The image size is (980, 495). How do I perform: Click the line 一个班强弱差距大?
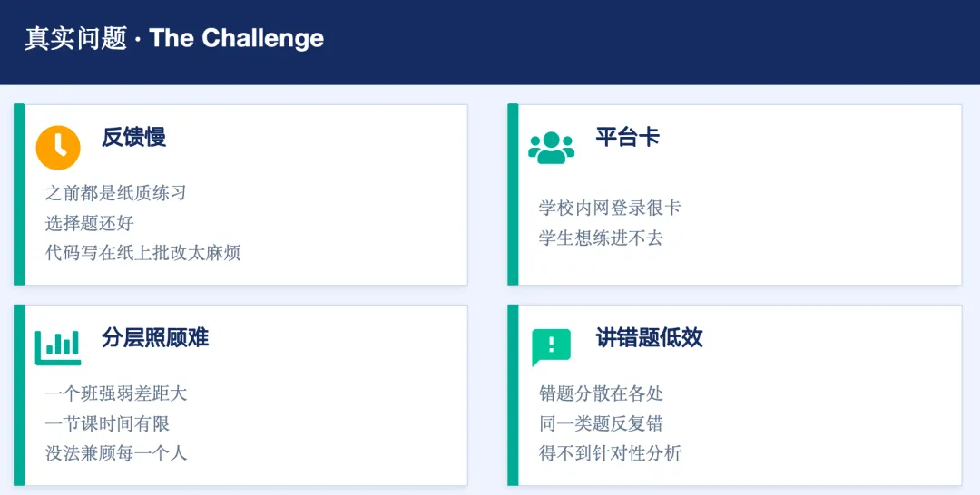115,393
